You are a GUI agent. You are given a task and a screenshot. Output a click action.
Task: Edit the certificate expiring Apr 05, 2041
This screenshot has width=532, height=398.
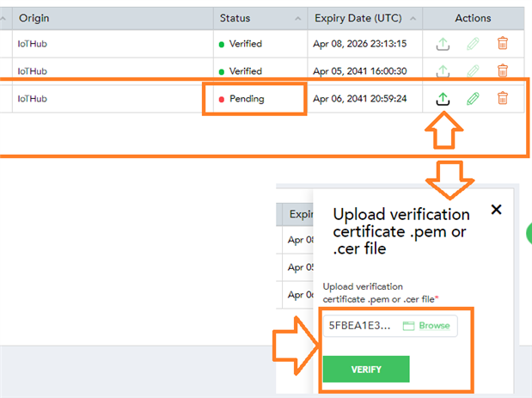[473, 70]
